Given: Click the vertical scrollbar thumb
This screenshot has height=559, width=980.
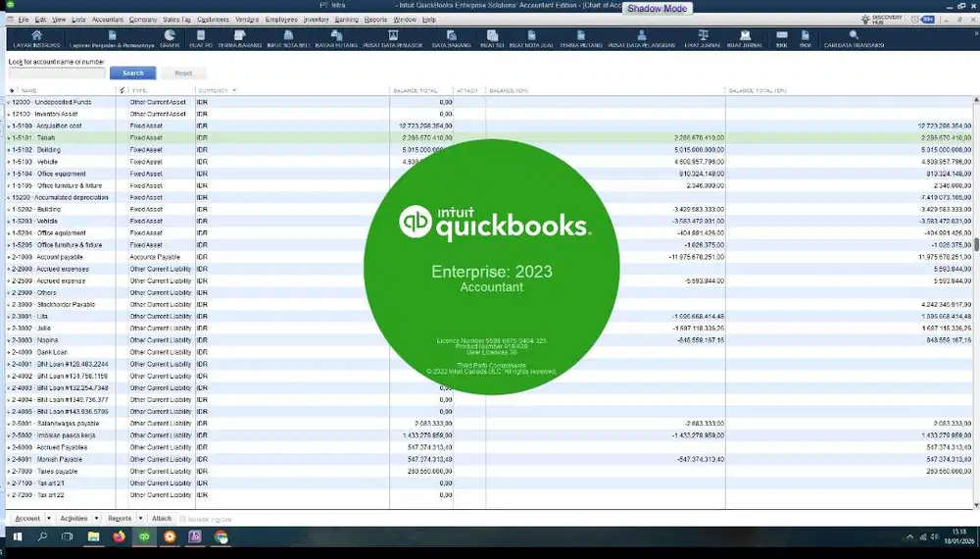Looking at the screenshot, I should coord(976,244).
